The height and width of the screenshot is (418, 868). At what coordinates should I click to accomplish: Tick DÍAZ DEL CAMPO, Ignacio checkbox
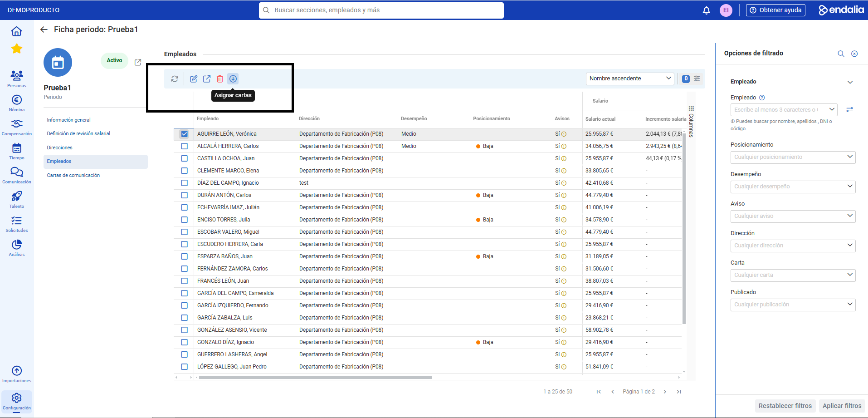click(184, 183)
